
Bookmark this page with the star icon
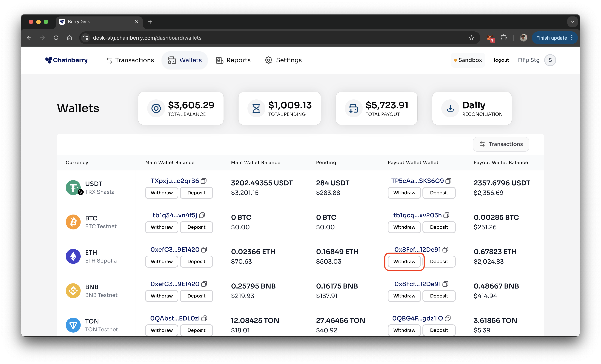(x=471, y=38)
